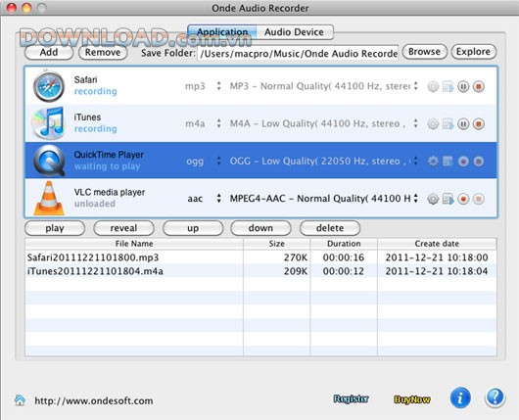Select the VLC media player row name
This screenshot has width=519, height=420.
tap(110, 192)
